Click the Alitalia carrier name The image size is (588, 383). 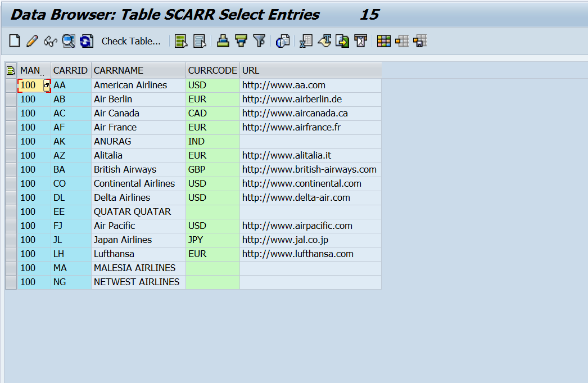[x=138, y=156]
